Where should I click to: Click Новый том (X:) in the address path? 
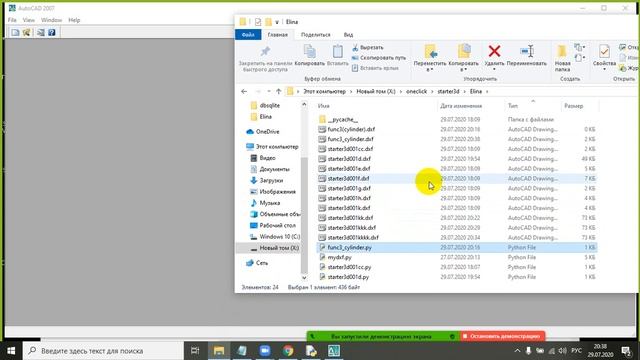pos(376,91)
